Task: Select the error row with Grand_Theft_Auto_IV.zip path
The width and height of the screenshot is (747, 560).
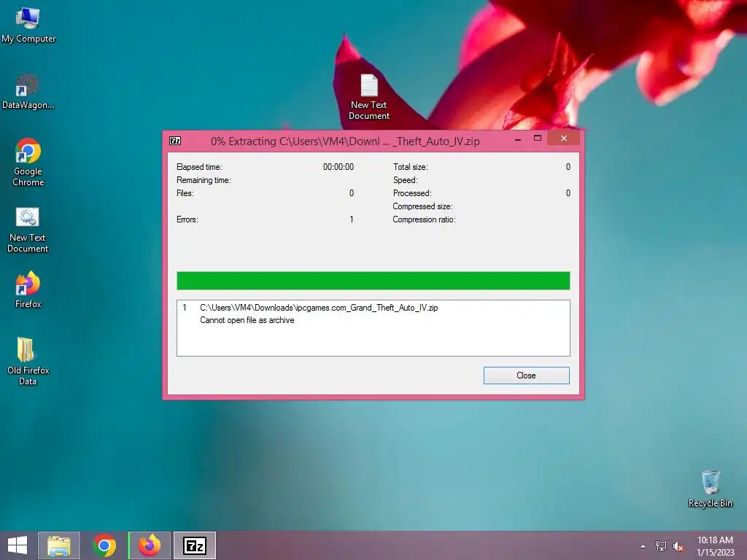Action: pos(319,308)
